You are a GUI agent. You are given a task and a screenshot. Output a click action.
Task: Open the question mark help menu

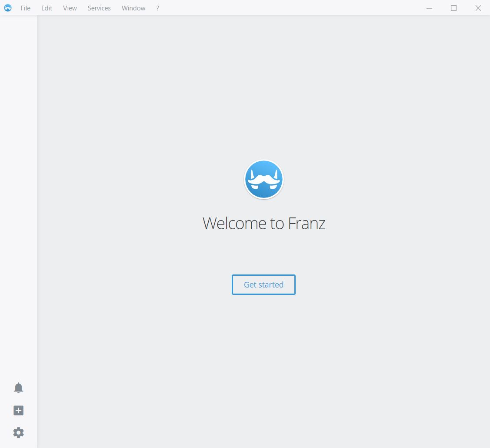click(157, 8)
